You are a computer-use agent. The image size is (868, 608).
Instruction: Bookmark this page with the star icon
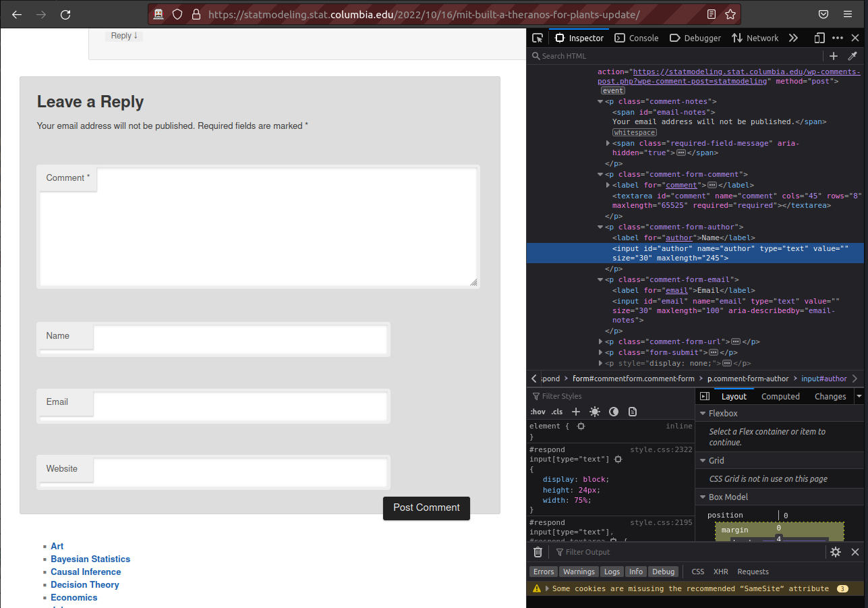point(730,14)
